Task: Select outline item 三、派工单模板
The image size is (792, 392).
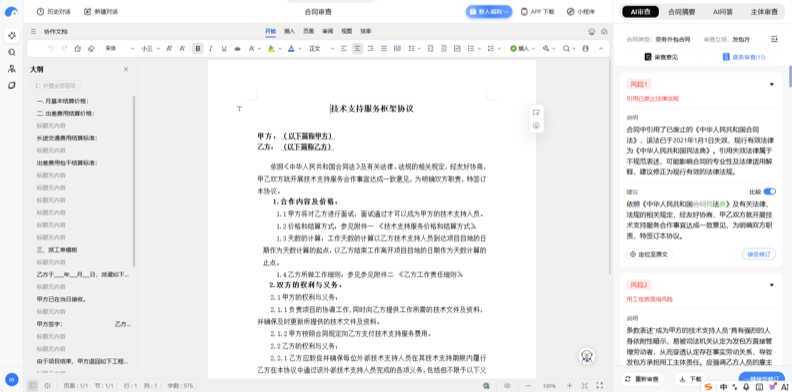Action: point(57,250)
